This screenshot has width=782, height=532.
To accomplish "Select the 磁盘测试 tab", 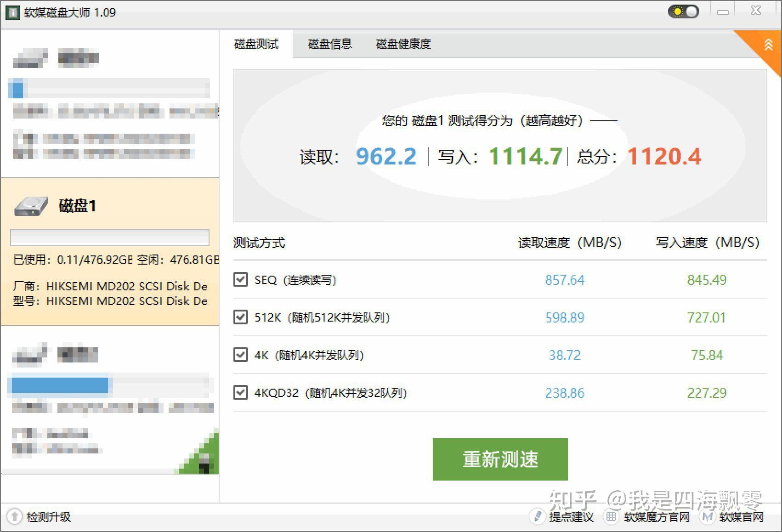I will [256, 44].
